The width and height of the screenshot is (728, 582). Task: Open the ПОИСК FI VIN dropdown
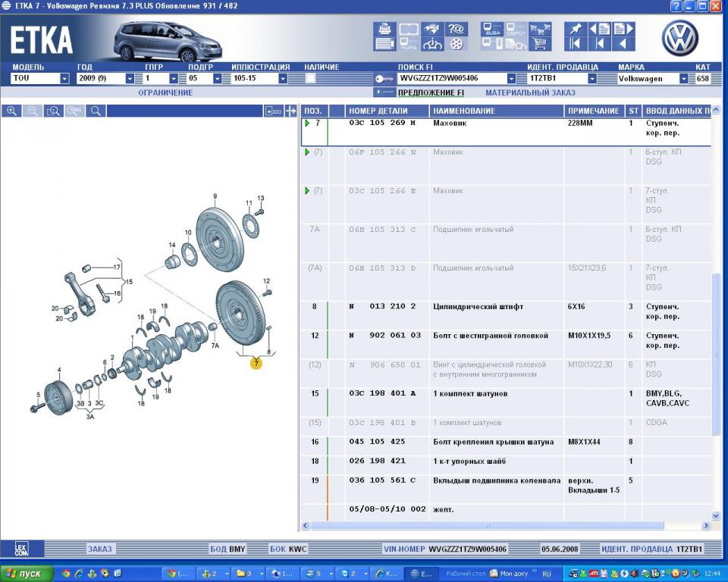[x=511, y=79]
